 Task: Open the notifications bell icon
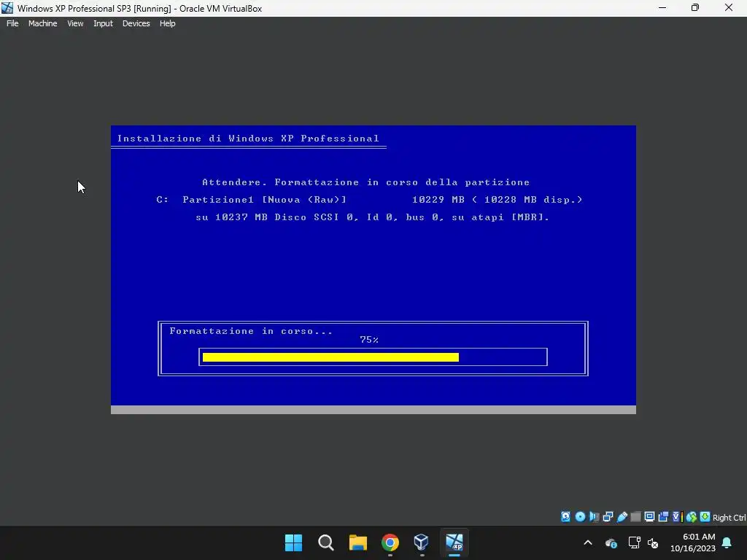click(727, 542)
